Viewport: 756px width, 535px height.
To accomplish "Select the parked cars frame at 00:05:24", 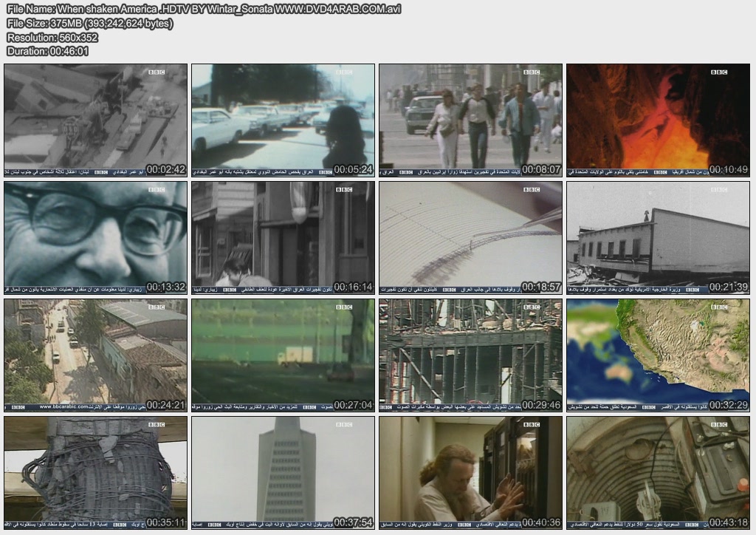I will pyautogui.click(x=283, y=120).
